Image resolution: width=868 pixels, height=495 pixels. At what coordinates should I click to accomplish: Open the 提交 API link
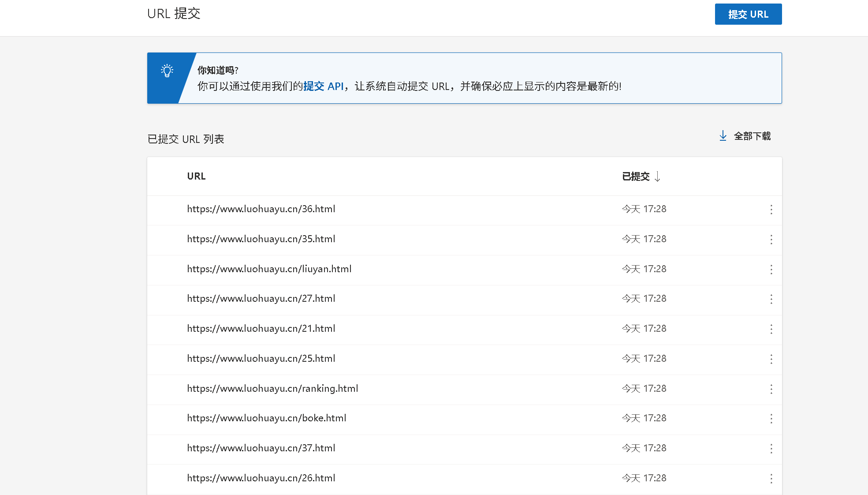(x=323, y=86)
